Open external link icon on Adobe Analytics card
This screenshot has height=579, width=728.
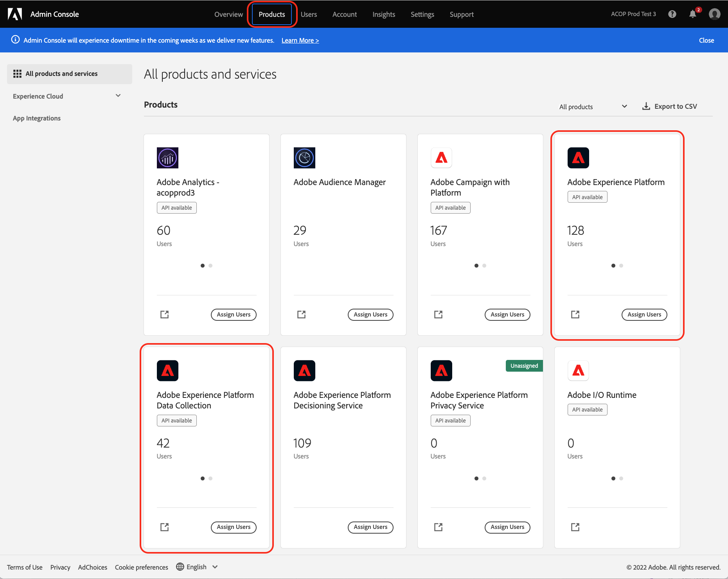click(165, 315)
